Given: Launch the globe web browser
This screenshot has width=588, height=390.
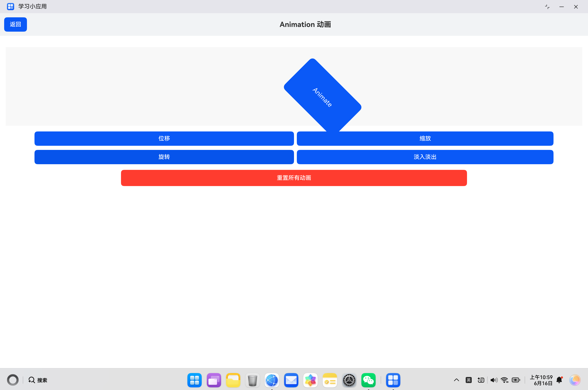Looking at the screenshot, I should coord(272,380).
